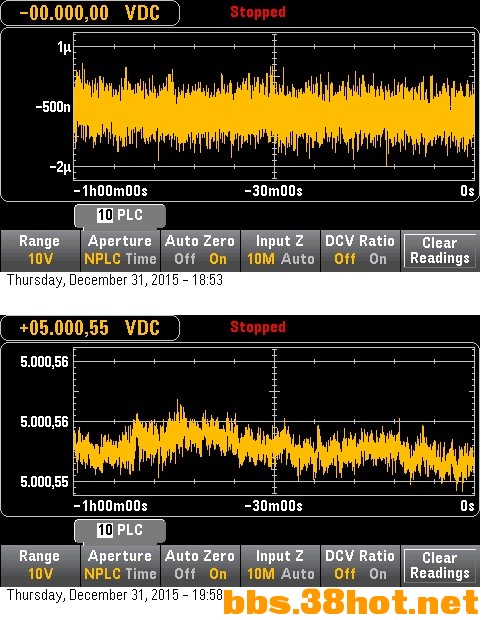The image size is (481, 620).
Task: Click the timestamp ending 18:53
Action: pyautogui.click(x=115, y=280)
